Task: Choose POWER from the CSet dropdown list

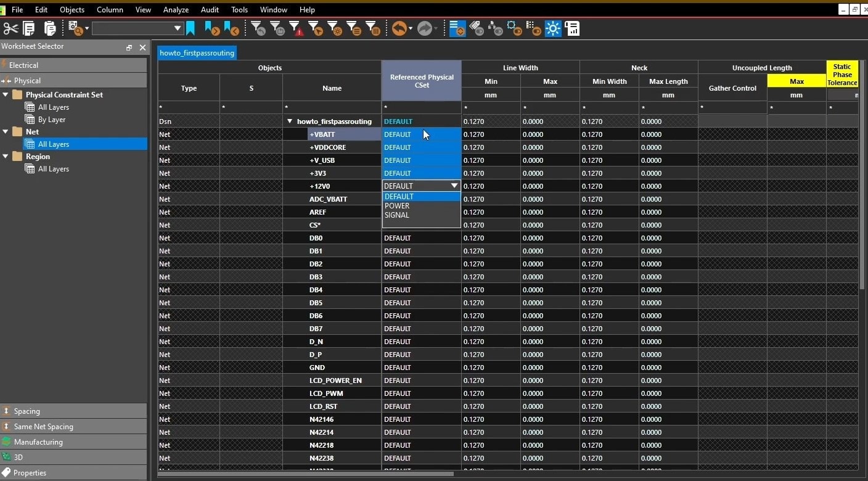Action: pos(421,206)
